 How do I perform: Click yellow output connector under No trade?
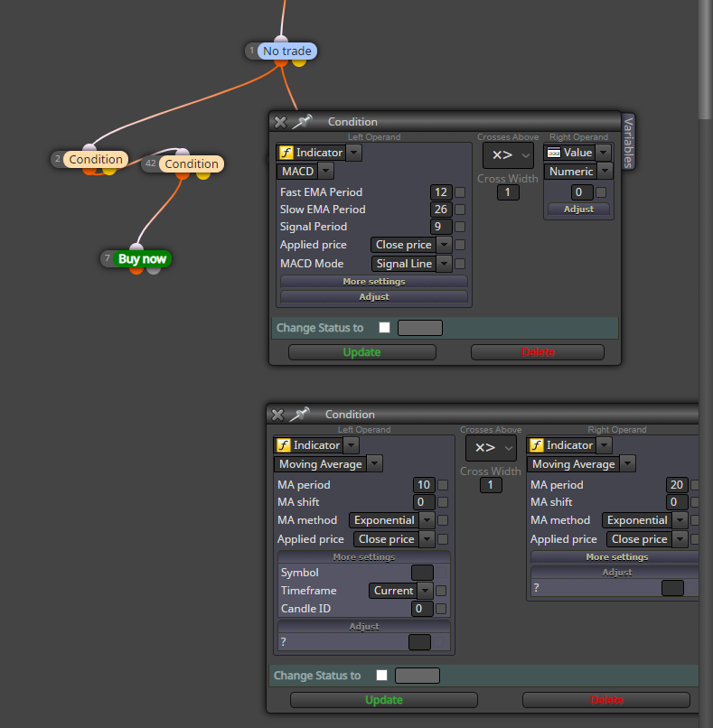[x=299, y=62]
